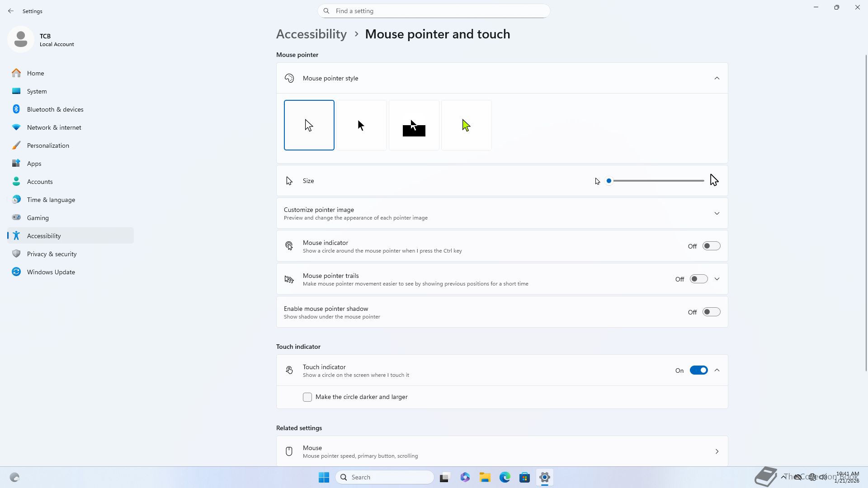
Task: Open Privacy & security in the sidebar
Action: pos(52,254)
